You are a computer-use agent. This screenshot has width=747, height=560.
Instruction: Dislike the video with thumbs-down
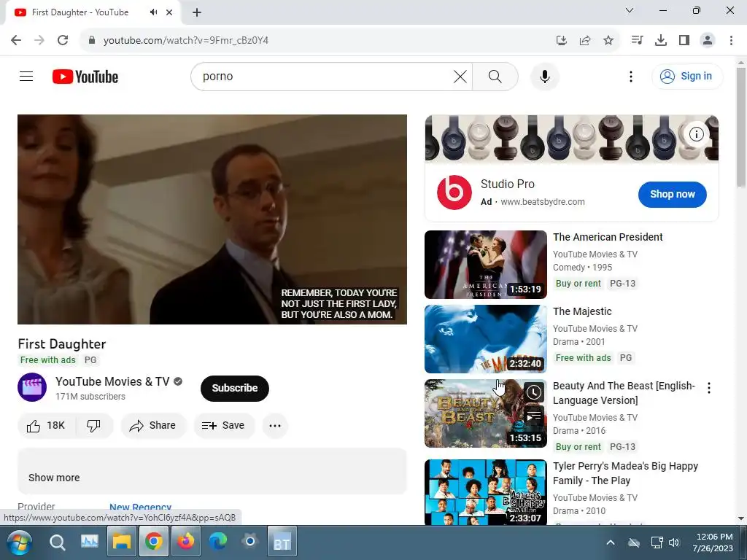click(94, 425)
